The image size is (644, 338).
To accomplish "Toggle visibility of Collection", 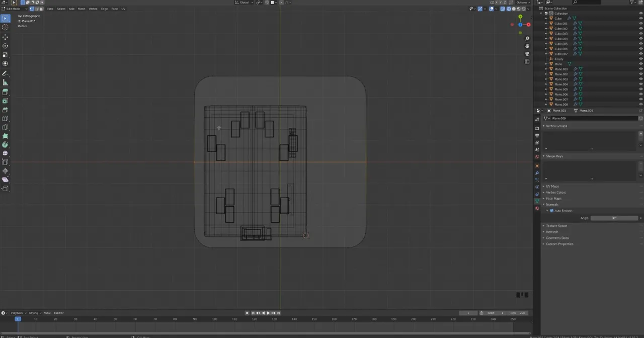I will [640, 14].
